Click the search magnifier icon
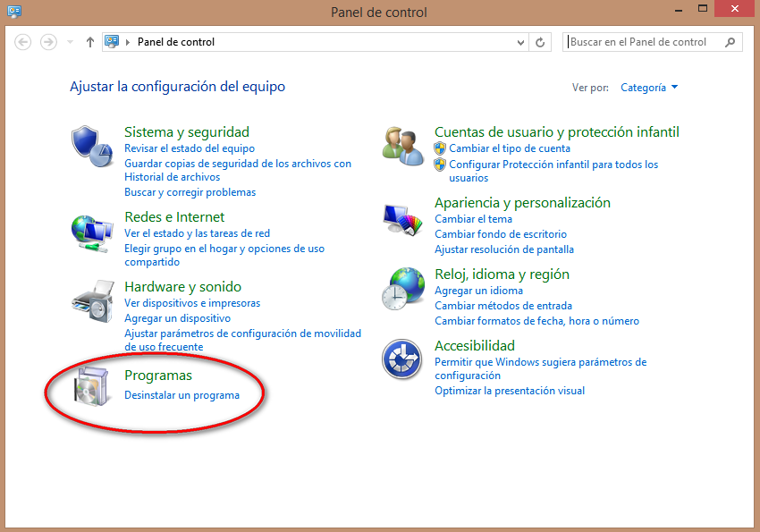Image resolution: width=760 pixels, height=532 pixels. (730, 42)
